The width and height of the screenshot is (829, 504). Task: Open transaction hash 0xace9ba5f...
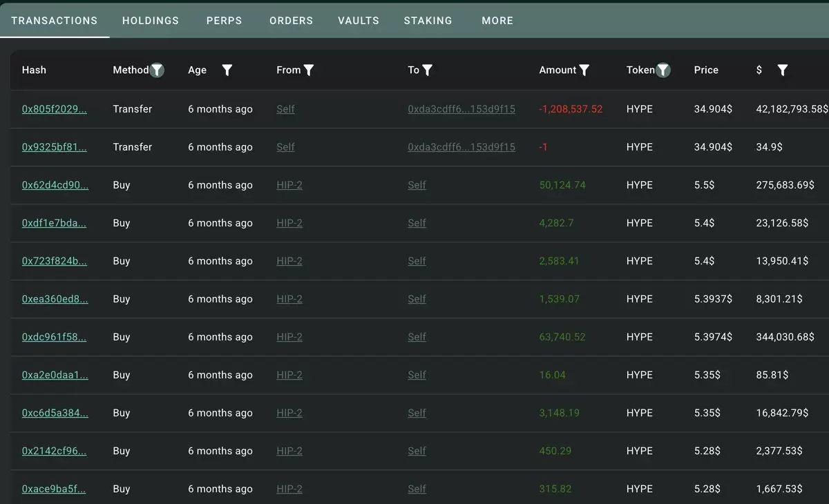(54, 489)
